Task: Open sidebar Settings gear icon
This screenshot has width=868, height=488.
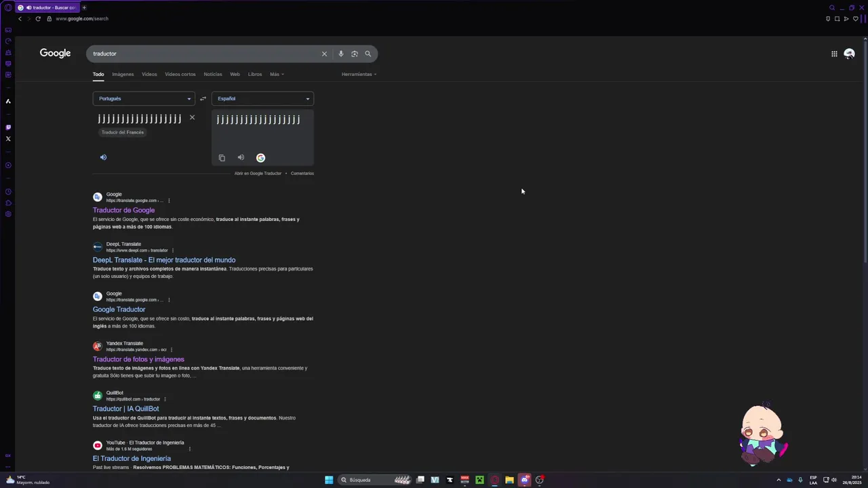Action: point(8,214)
